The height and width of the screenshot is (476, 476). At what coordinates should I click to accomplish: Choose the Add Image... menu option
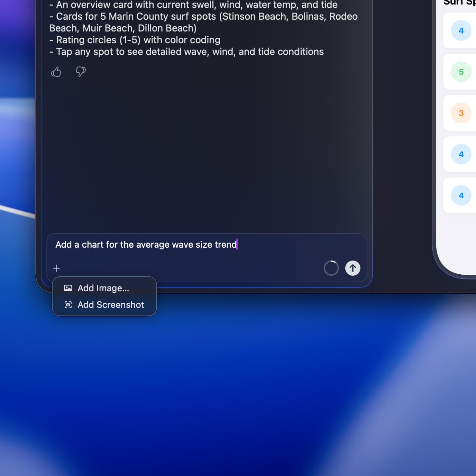pyautogui.click(x=103, y=288)
